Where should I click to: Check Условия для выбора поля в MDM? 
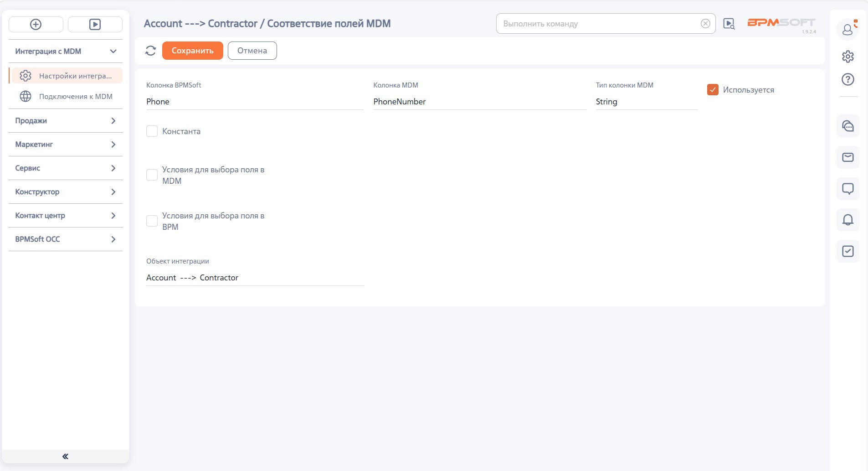pyautogui.click(x=152, y=175)
